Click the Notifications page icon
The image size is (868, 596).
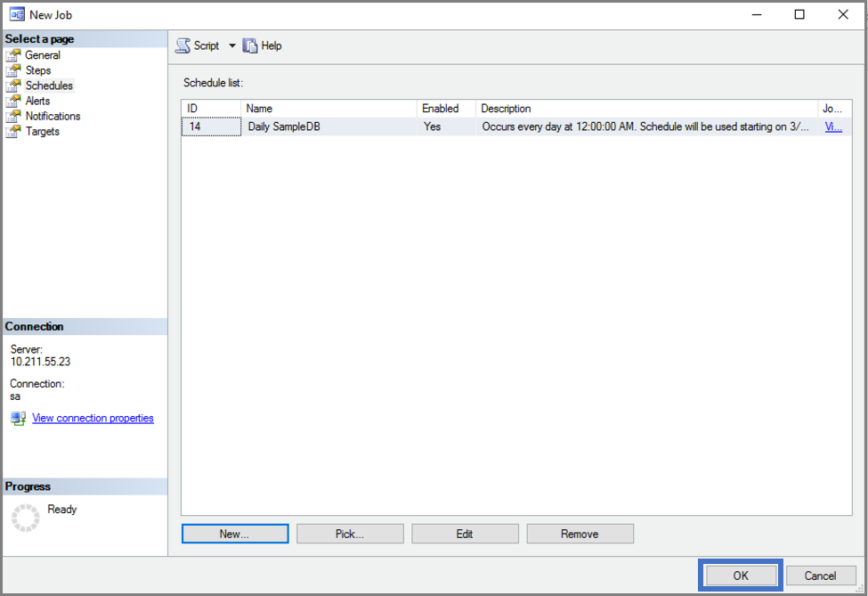(x=13, y=116)
